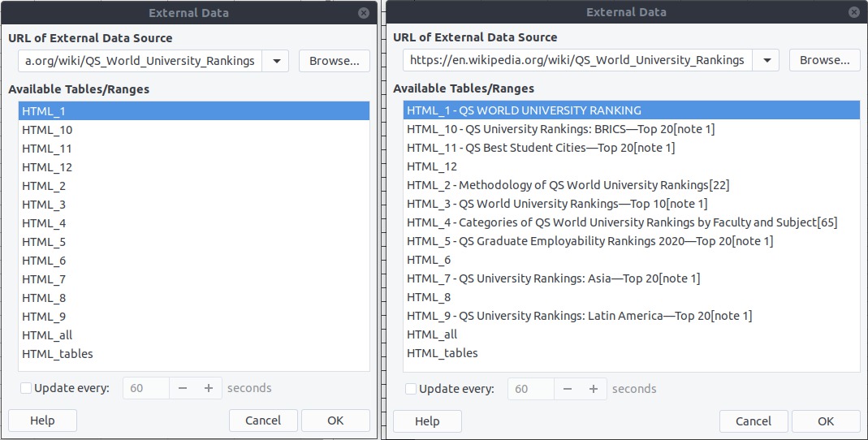Select HTML_11 - QS Best Student Cities
Image resolution: width=868 pixels, height=440 pixels.
632,148
